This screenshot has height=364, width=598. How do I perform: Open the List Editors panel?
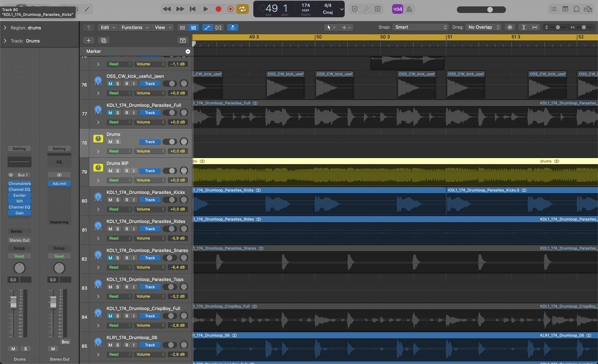553,9
